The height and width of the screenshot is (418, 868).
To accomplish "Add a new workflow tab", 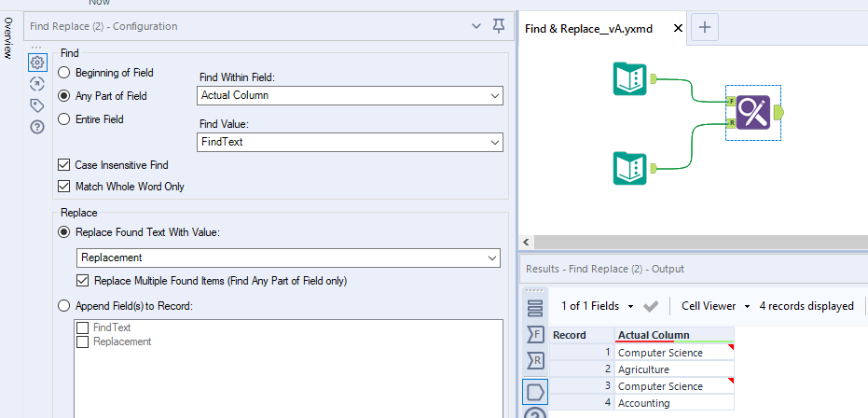I will (704, 28).
